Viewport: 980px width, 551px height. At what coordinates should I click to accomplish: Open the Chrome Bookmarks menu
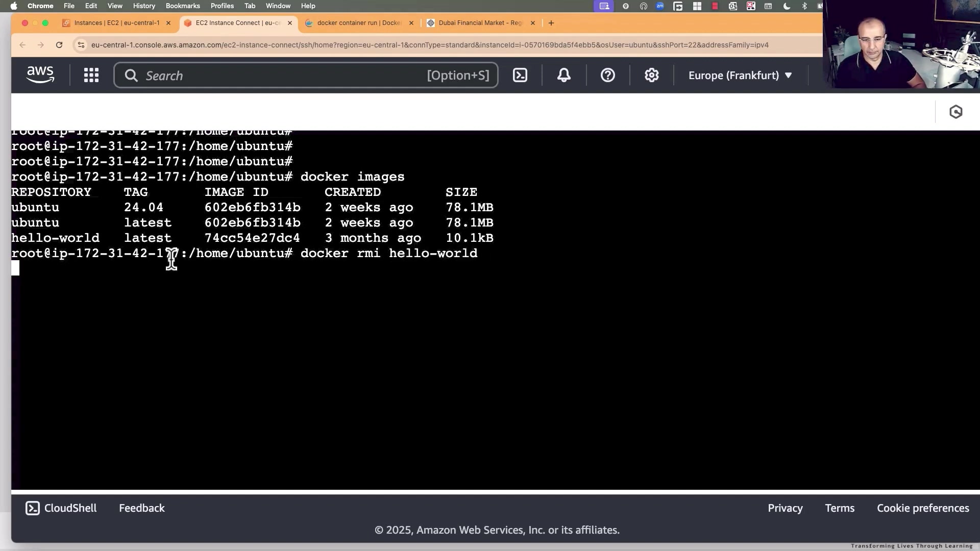point(183,6)
